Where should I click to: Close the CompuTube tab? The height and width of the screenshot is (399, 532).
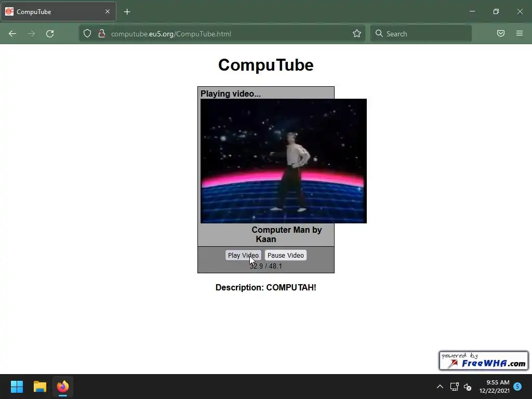pos(108,11)
